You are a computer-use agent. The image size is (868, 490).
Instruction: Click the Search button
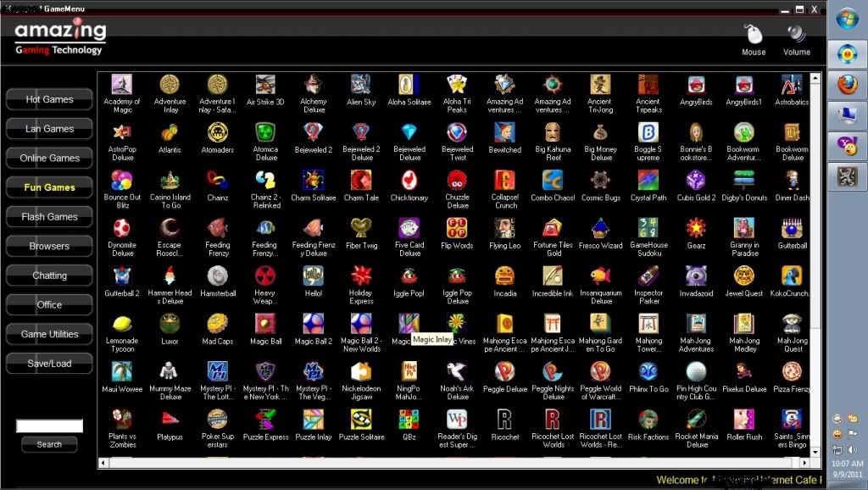coord(49,444)
